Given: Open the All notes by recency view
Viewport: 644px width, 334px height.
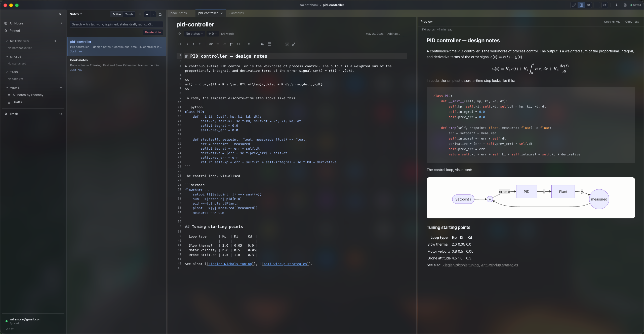Looking at the screenshot, I should (x=33, y=95).
